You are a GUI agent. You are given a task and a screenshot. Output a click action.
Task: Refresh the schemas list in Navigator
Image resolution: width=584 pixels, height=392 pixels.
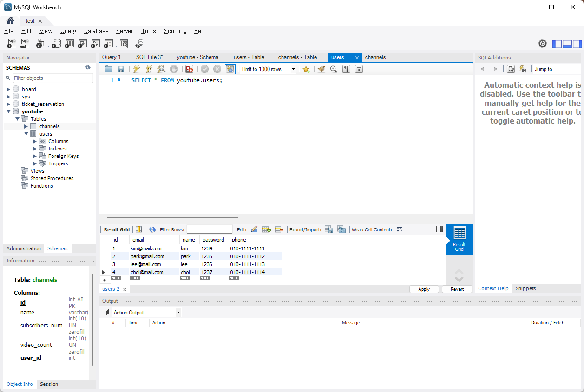[88, 68]
